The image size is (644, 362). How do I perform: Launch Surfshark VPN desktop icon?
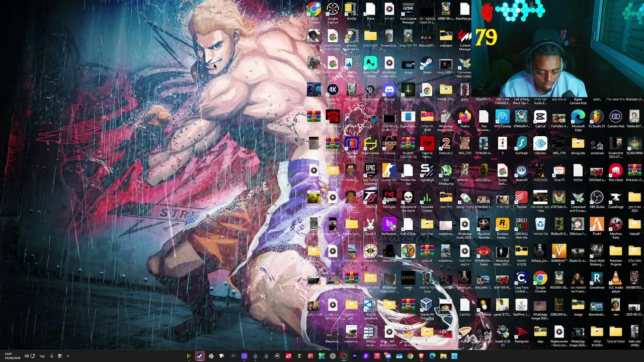click(x=521, y=147)
